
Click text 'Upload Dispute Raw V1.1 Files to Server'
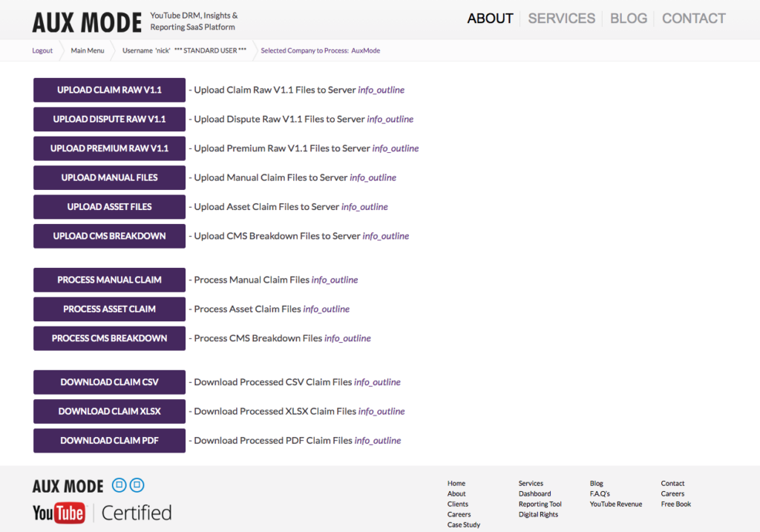tap(279, 119)
